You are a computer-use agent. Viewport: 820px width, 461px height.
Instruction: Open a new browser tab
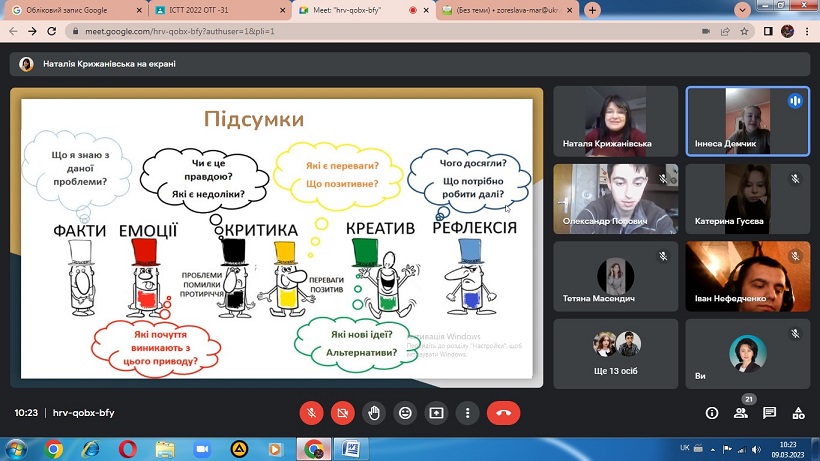[592, 10]
